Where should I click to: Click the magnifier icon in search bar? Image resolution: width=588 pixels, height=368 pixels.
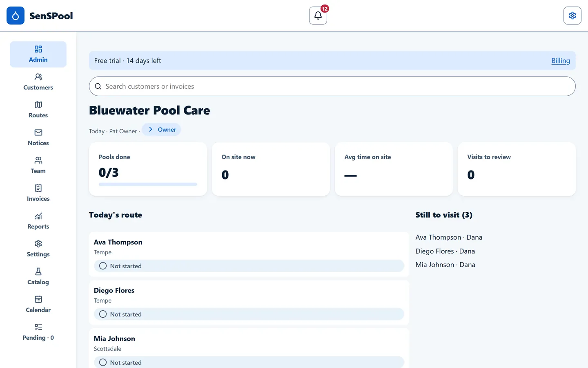click(x=98, y=86)
